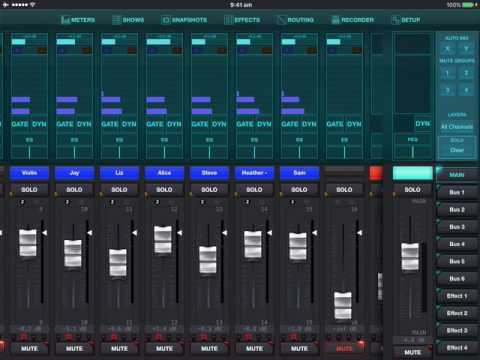Toggle Auto Mix group X
Image resolution: width=480 pixels, height=360 pixels.
[447, 49]
